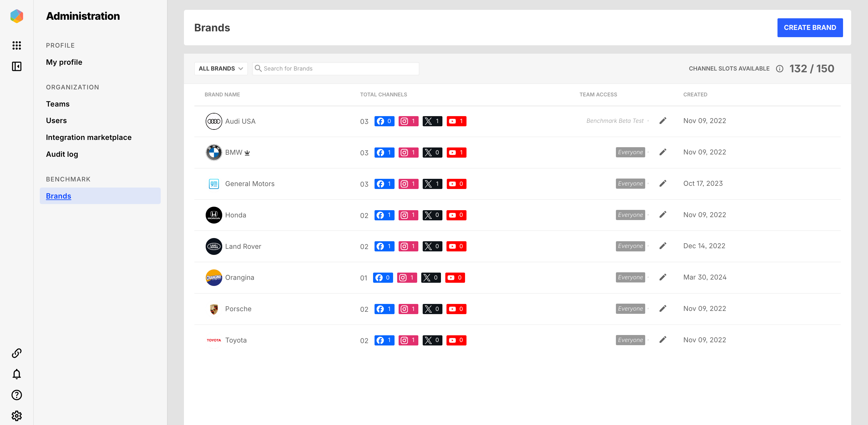The height and width of the screenshot is (425, 868).
Task: Select Brands in the sidebar
Action: pos(100,196)
